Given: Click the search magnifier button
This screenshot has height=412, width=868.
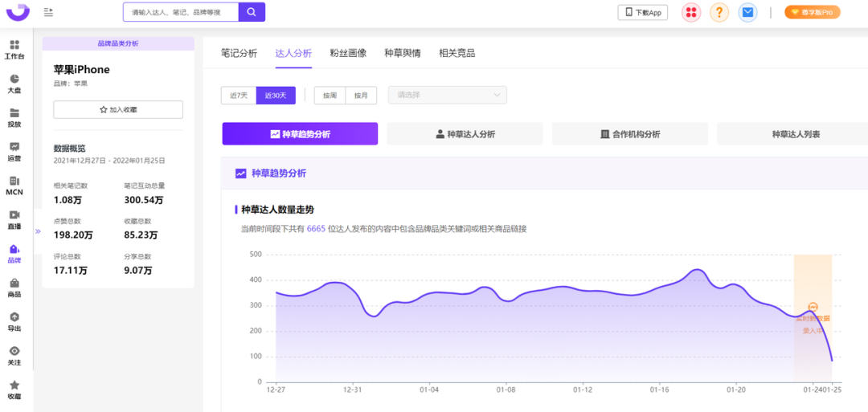Looking at the screenshot, I should 252,11.
